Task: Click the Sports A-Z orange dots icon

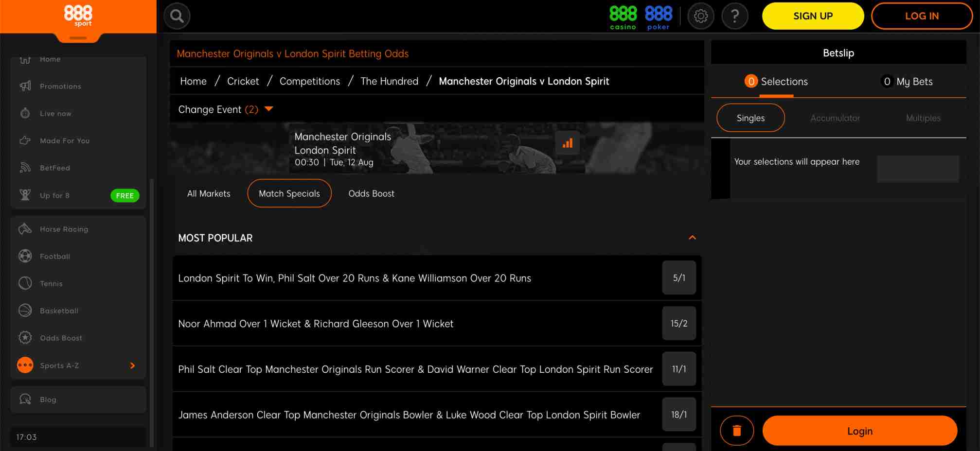Action: coord(25,365)
